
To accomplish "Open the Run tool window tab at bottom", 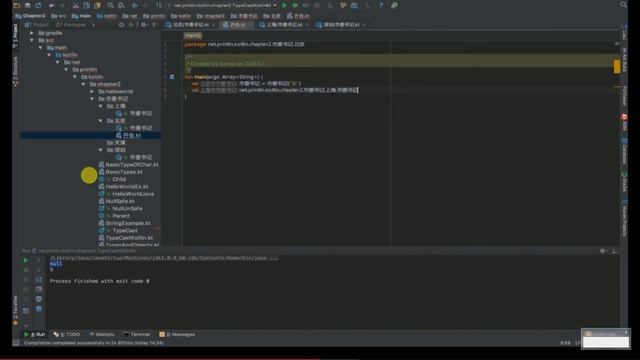I will (x=34, y=334).
